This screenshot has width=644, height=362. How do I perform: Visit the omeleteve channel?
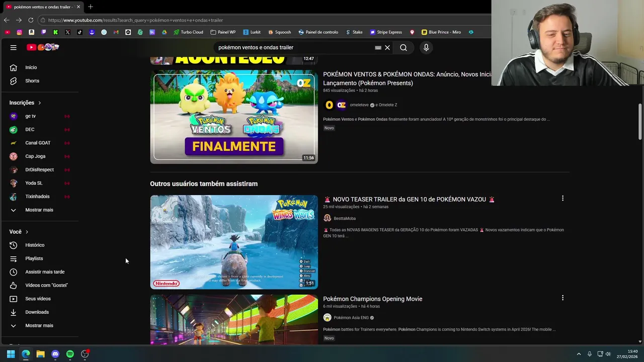[x=359, y=105]
